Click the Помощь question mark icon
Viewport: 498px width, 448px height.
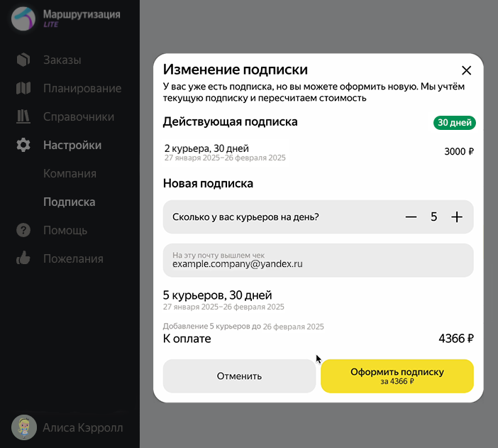23,230
